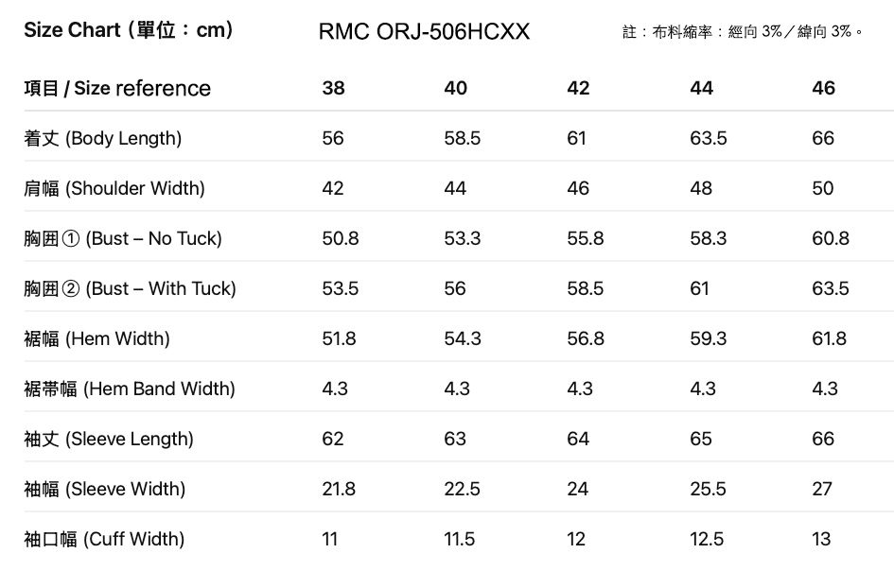Select the size 46 column header
Screen dimensions: 894x588
point(823,88)
